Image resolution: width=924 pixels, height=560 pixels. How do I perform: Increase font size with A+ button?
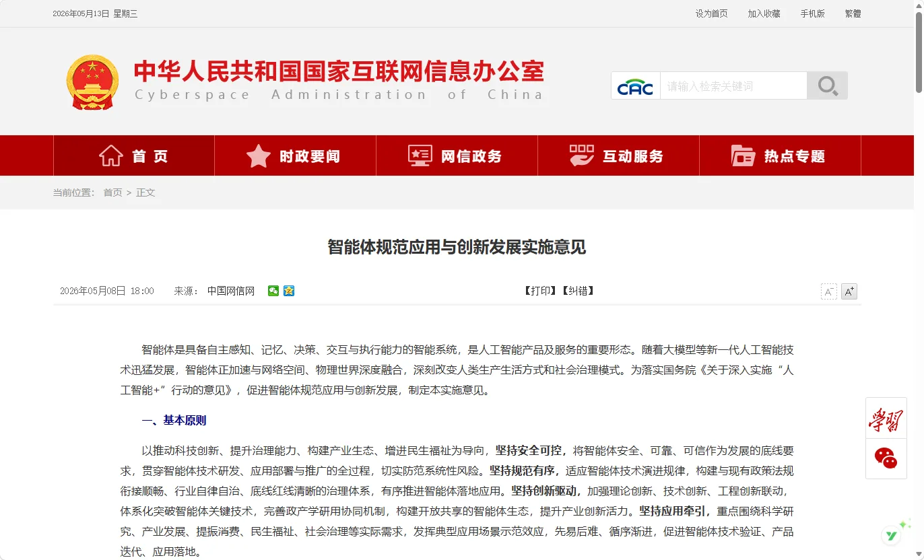tap(849, 291)
